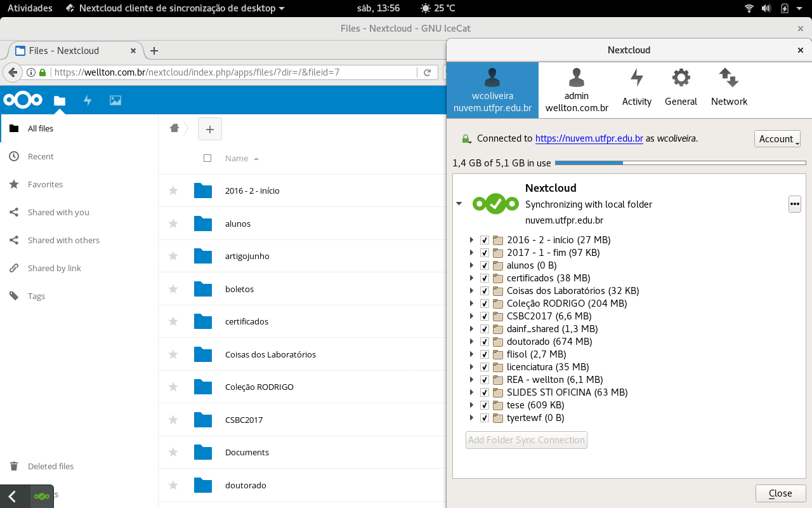Click the Close button in Nextcloud dialog

(x=780, y=493)
